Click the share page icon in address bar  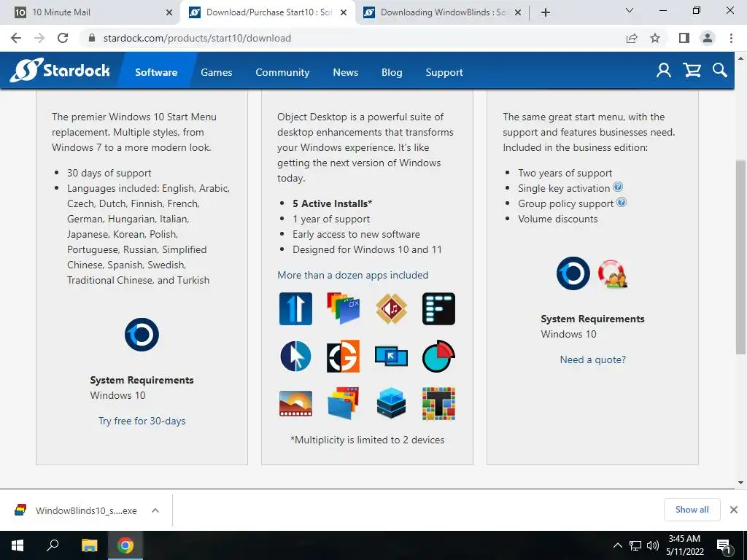[x=632, y=38]
